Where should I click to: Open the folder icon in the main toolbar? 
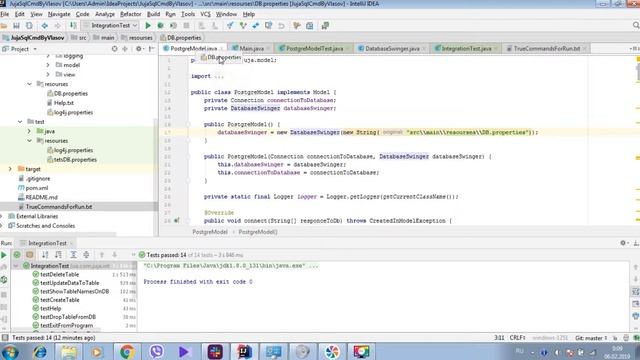tap(4, 26)
